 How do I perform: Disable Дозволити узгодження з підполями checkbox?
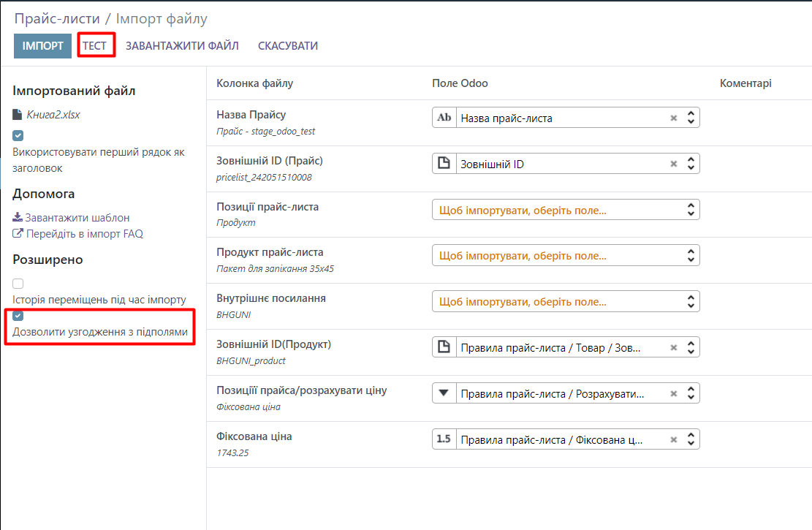(18, 316)
